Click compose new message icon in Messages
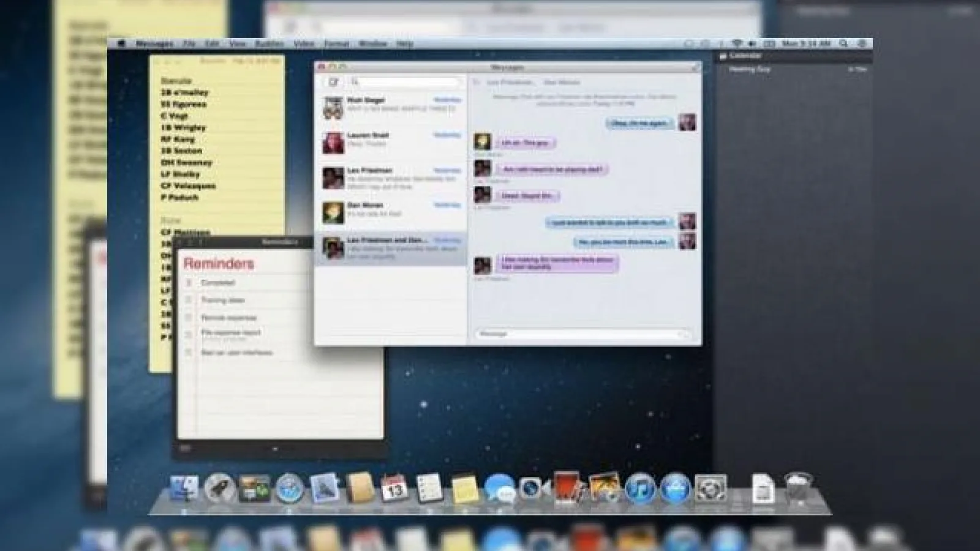980x551 pixels. 333,81
